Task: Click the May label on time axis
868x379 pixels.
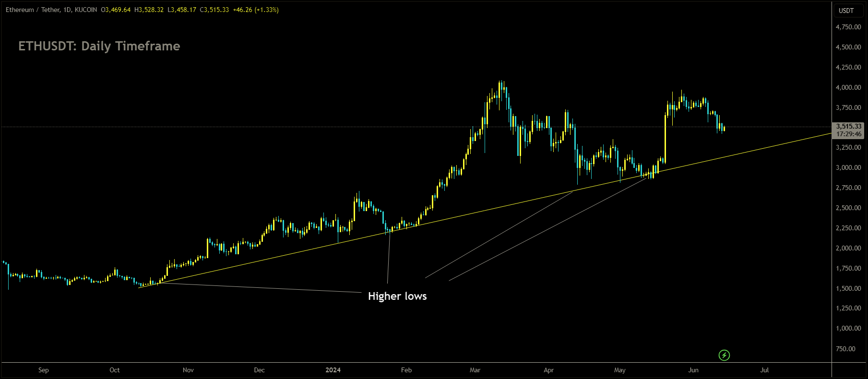Action: (x=620, y=370)
